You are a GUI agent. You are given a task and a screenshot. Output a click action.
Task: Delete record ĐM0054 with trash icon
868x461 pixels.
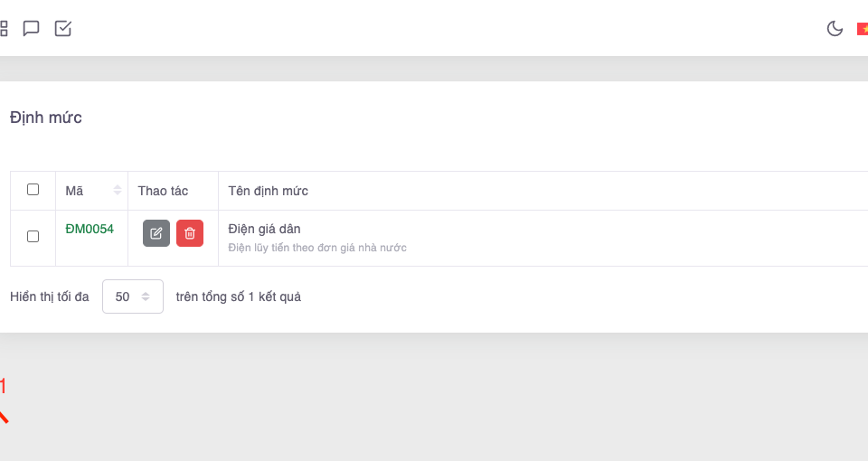[x=190, y=233]
